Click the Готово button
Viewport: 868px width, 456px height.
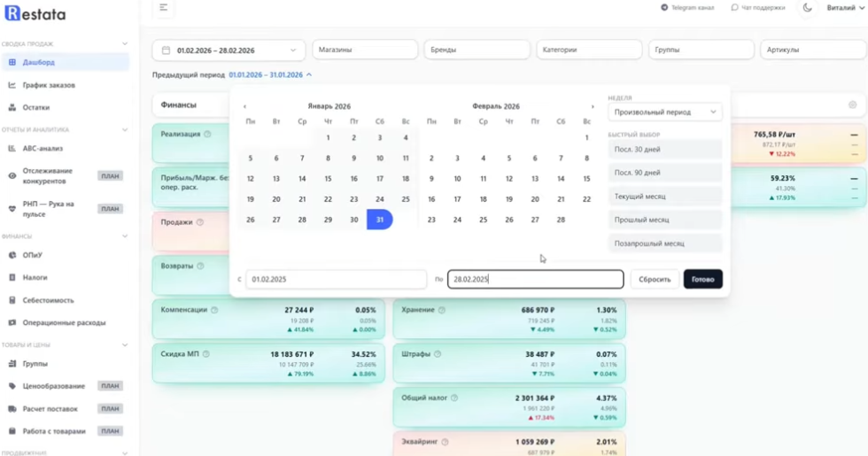click(703, 280)
